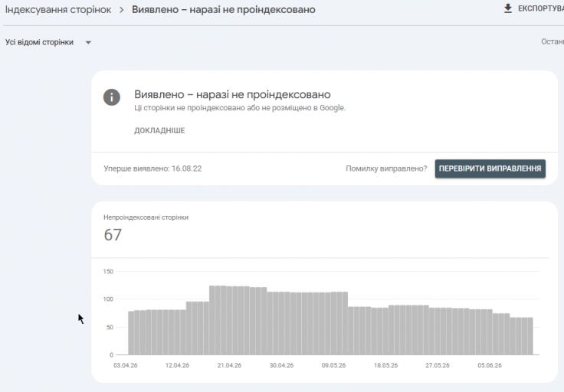
Task: Click the chart bar above 30.04.26 label
Action: pyautogui.click(x=281, y=323)
